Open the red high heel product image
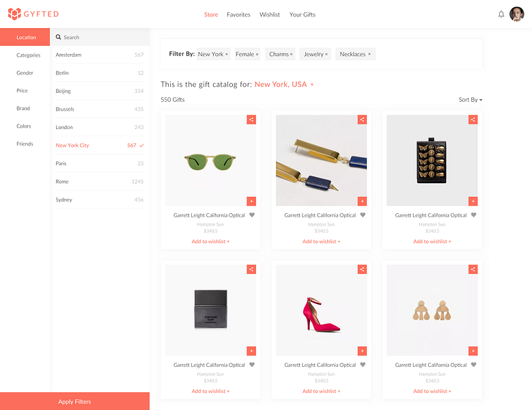 321,310
